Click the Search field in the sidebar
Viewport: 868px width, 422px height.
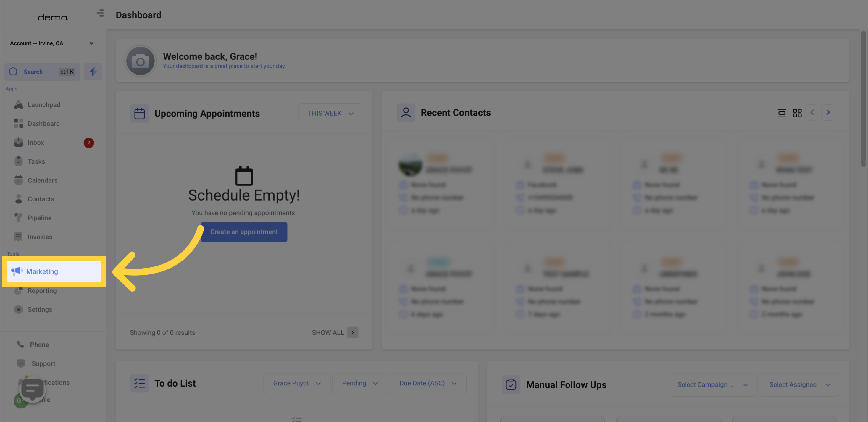pyautogui.click(x=42, y=72)
